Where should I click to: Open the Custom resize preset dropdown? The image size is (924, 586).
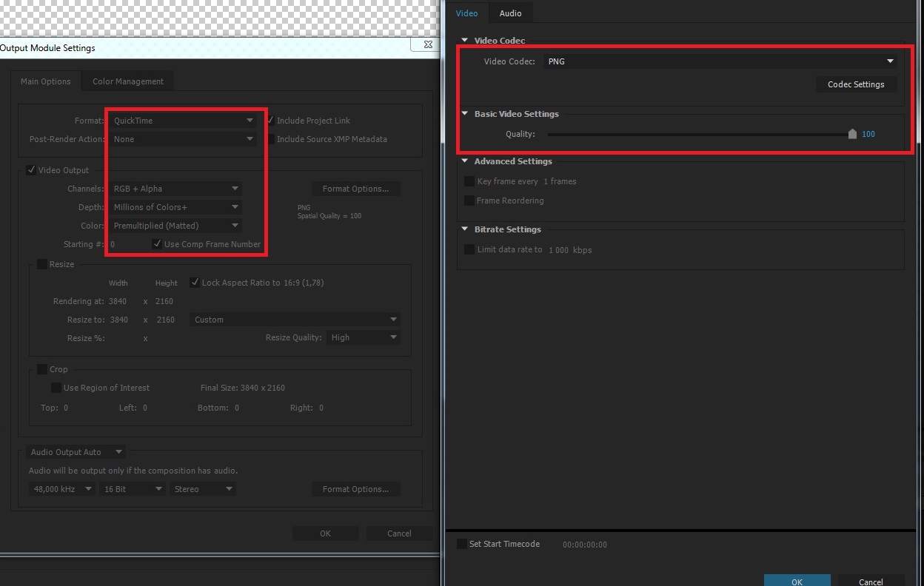(x=295, y=320)
